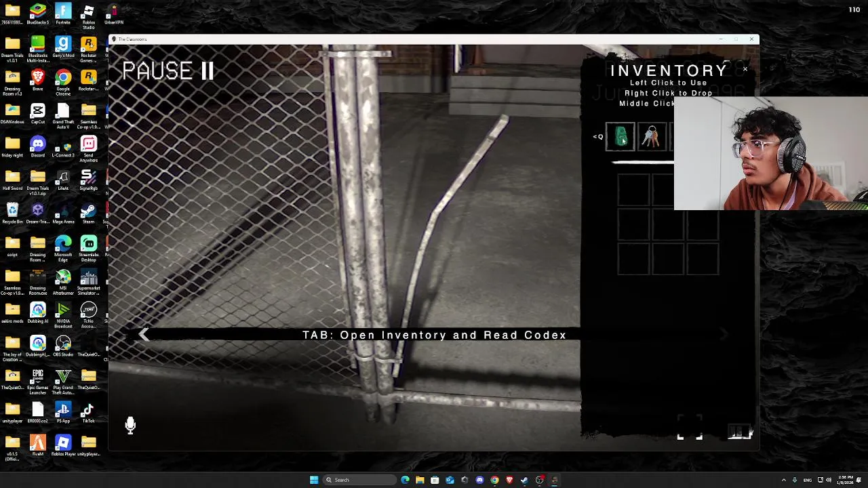This screenshot has height=488, width=868.
Task: Open Chrome from the taskbar
Action: (494, 480)
